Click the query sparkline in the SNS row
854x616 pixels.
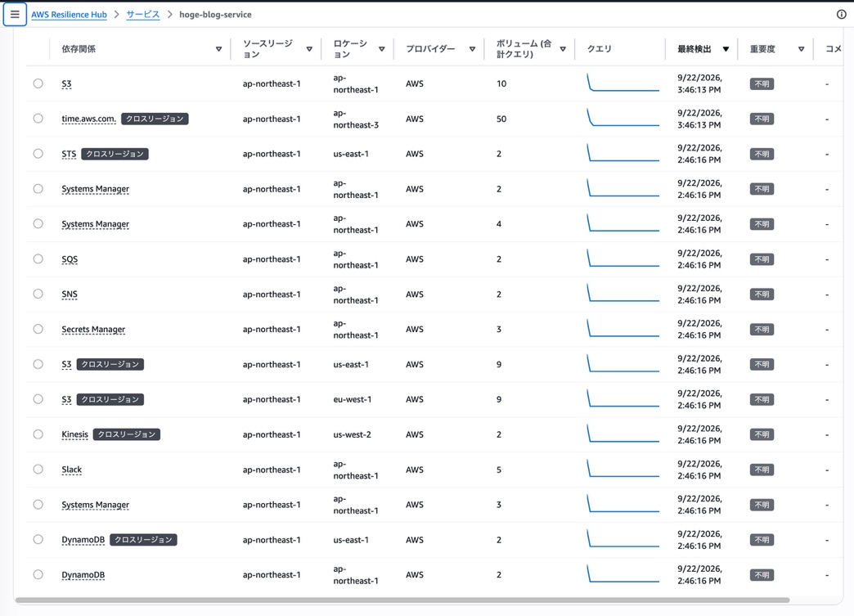point(623,293)
